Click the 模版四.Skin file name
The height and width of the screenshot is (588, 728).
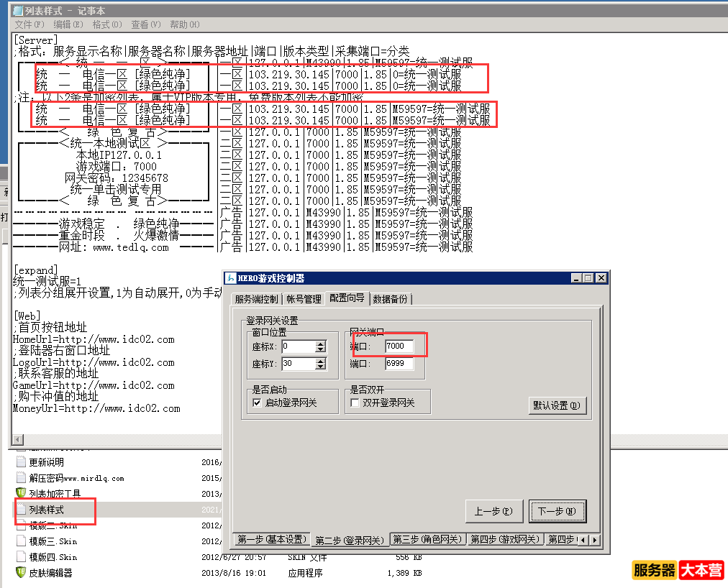point(53,557)
